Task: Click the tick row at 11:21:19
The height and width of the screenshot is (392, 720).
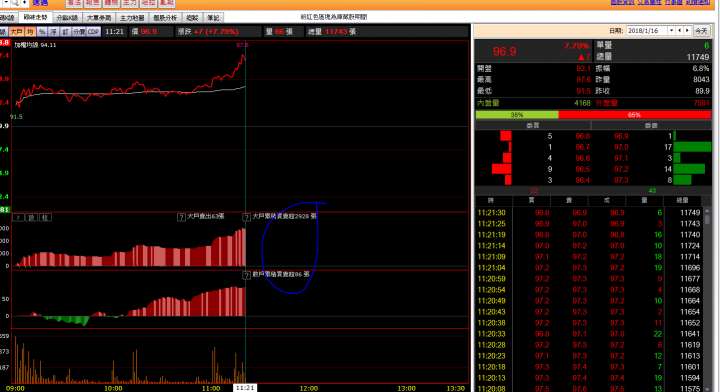Action: (x=589, y=235)
